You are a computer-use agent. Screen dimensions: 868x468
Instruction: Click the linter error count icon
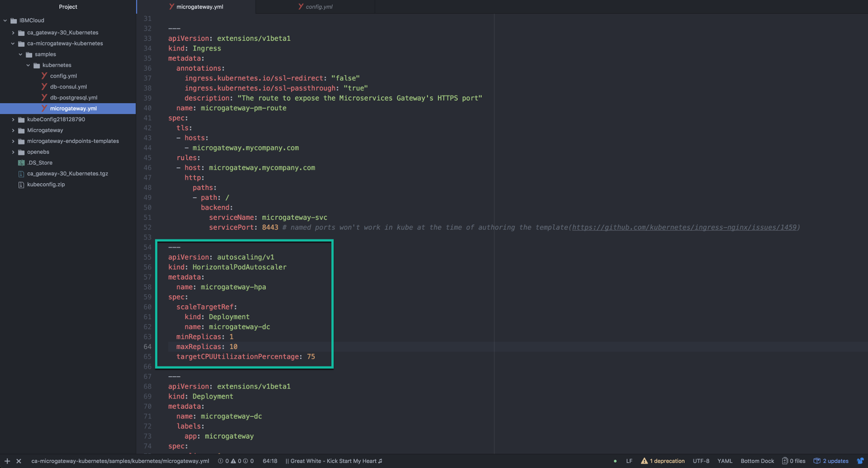click(x=221, y=461)
